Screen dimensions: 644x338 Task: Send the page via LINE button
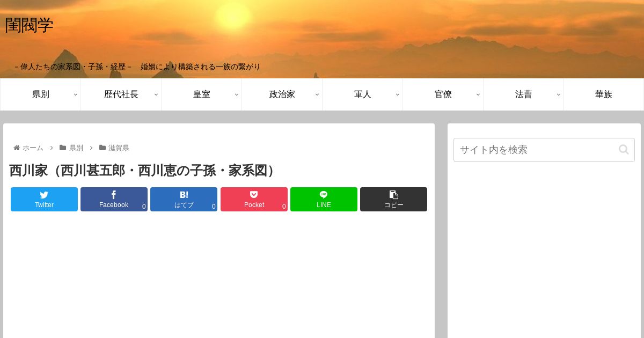(324, 199)
